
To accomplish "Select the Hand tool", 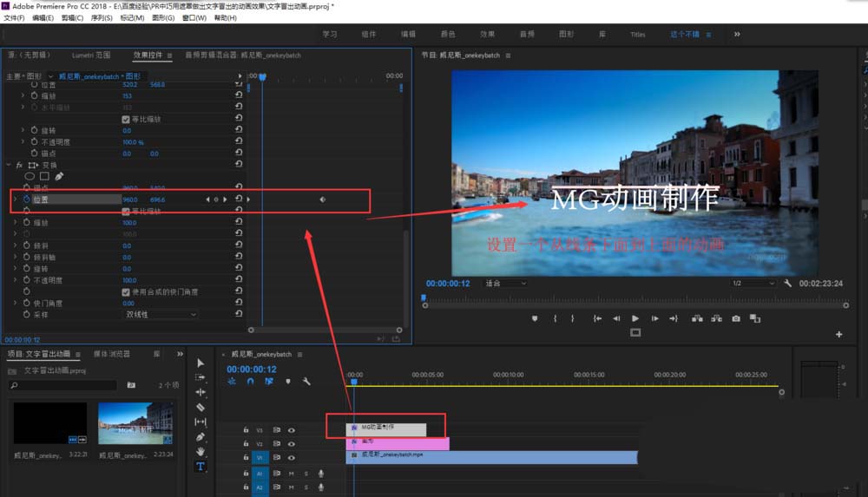I will [201, 452].
